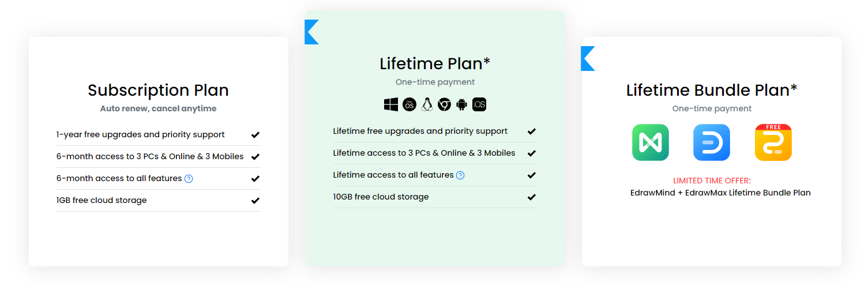The image size is (868, 282).
Task: Click checkmark for 1-year free upgrades row
Action: tap(255, 135)
